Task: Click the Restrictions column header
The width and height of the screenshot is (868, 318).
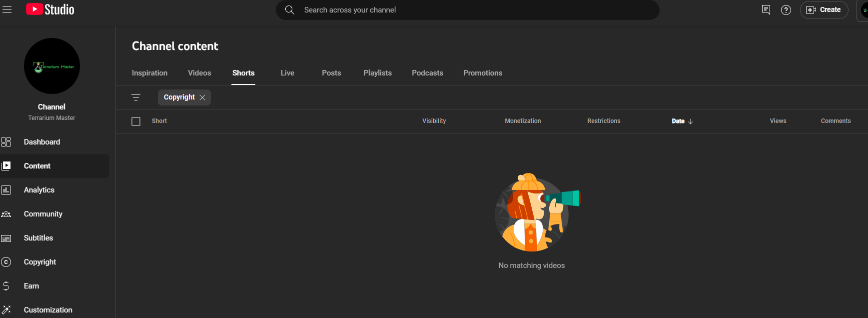Action: [x=604, y=121]
